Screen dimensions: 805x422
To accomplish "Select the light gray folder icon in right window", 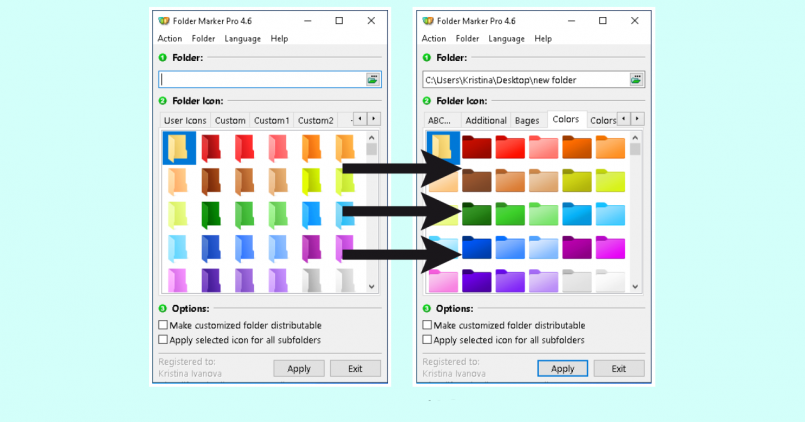I will (577, 281).
